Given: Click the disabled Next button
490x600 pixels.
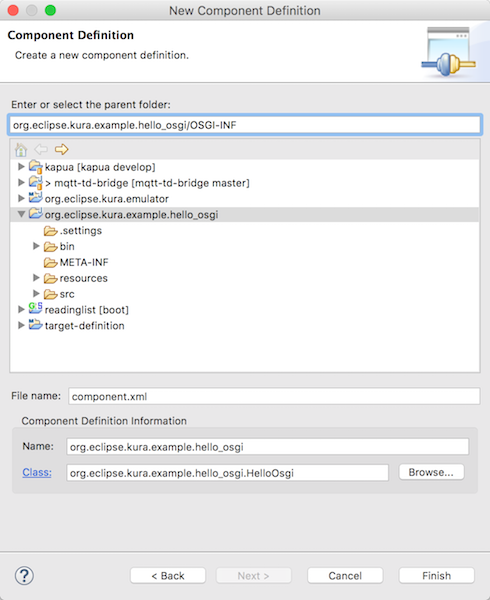Looking at the screenshot, I should 254,576.
